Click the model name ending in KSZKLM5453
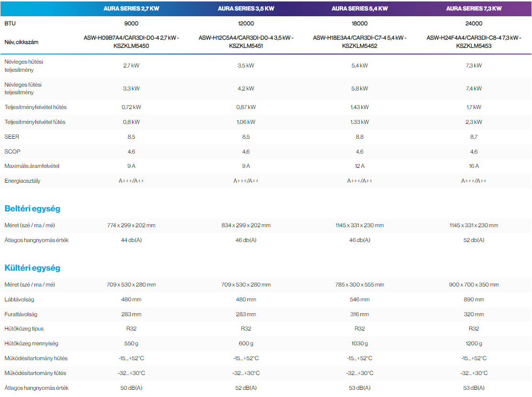 474,42
